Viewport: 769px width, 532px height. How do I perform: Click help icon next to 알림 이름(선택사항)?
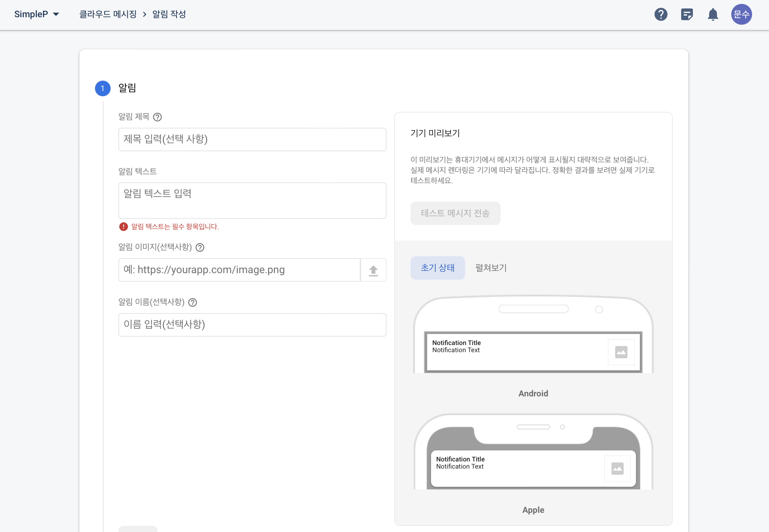click(x=193, y=302)
